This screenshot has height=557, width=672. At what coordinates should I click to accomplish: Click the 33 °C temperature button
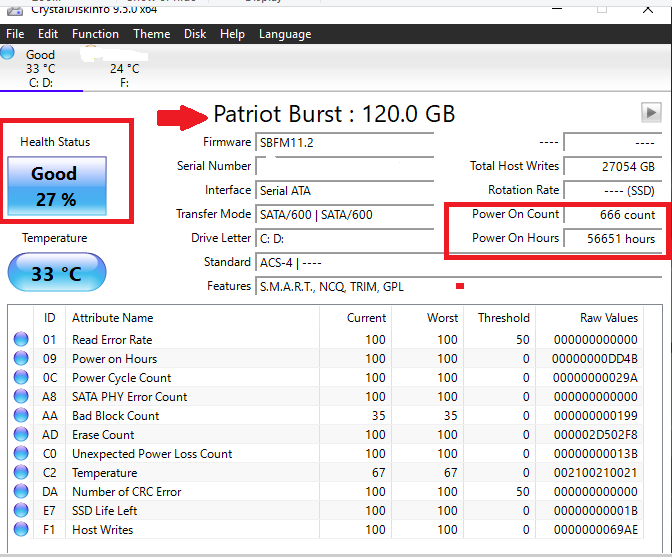click(57, 273)
